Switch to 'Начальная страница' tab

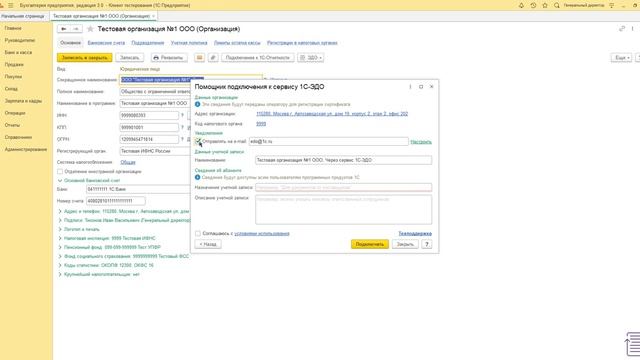click(23, 16)
